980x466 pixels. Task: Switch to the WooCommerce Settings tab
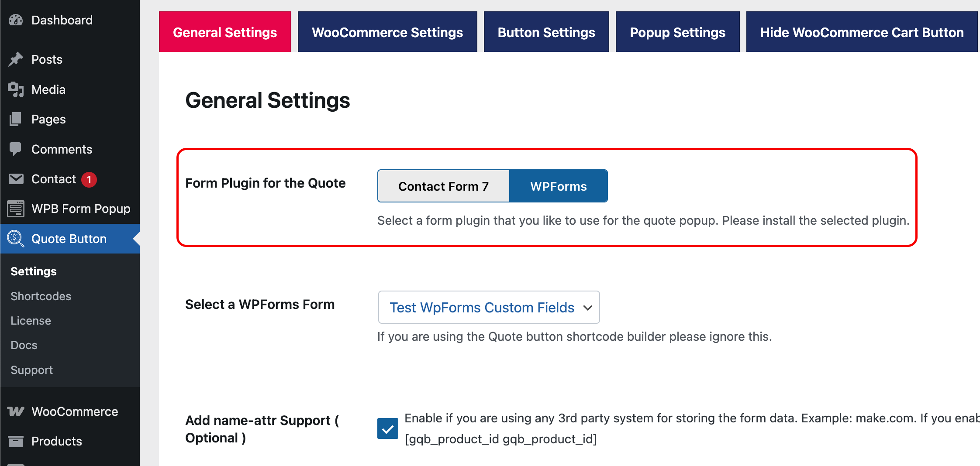[x=387, y=31]
